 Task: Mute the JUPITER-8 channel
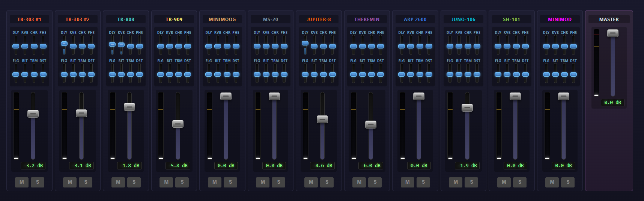coord(311,182)
